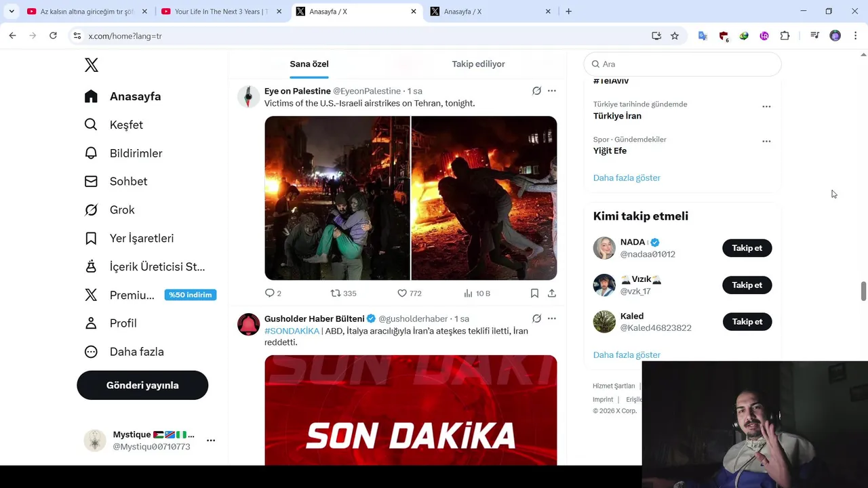The height and width of the screenshot is (488, 868).
Task: Click #SONDAKİKA hashtag link
Action: coord(292,331)
